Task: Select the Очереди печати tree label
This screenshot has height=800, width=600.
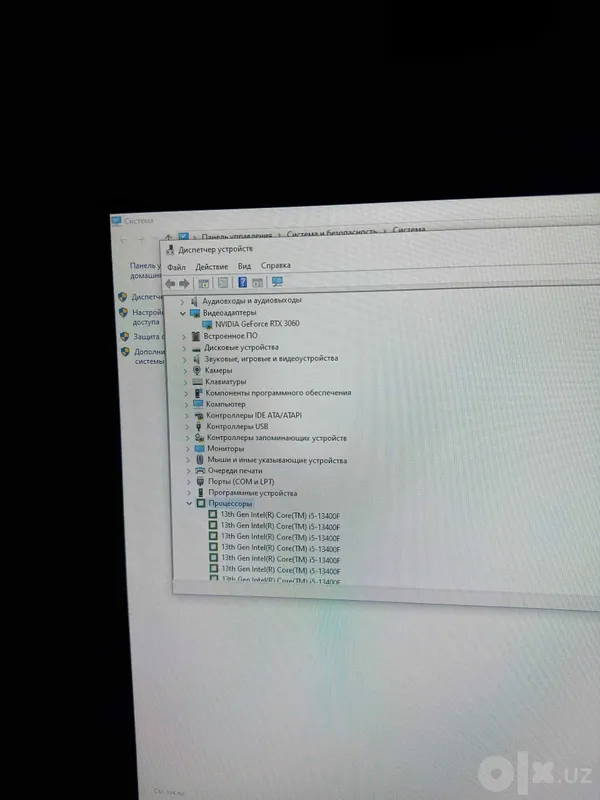Action: (x=235, y=471)
